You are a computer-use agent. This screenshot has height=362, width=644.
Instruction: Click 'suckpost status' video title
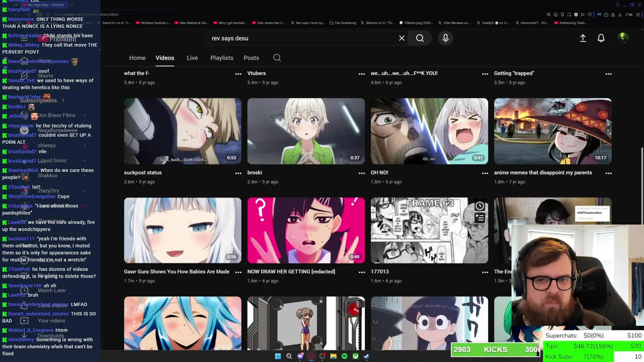pyautogui.click(x=142, y=172)
